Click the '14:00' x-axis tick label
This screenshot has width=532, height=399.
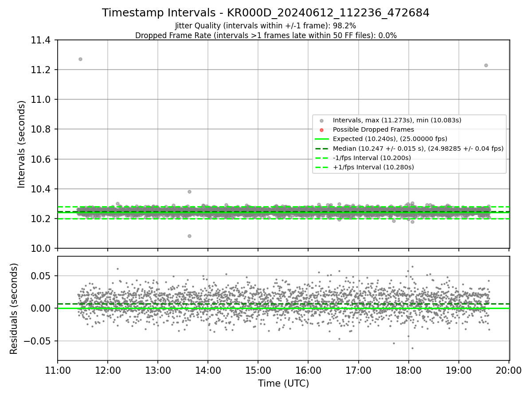coord(208,370)
